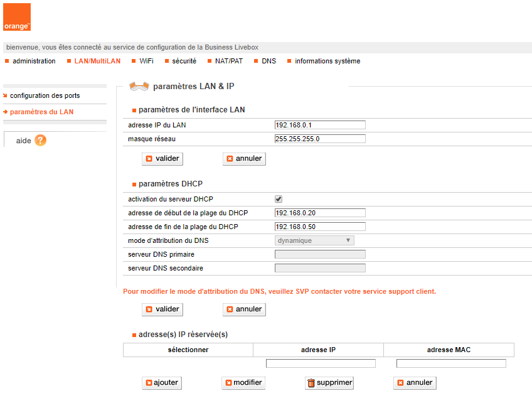The image size is (532, 408).
Task: Go to the NAT/PAT menu
Action: (x=228, y=62)
